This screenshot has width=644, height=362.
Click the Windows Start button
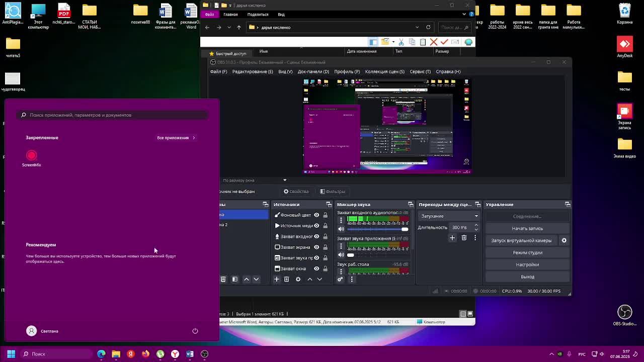pos(11,354)
